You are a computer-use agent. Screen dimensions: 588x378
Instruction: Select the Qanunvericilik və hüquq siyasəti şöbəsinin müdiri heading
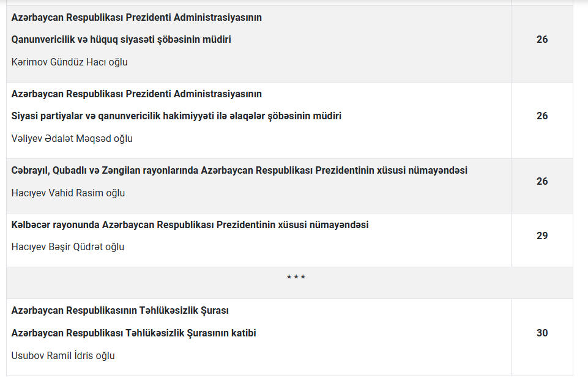tap(121, 40)
